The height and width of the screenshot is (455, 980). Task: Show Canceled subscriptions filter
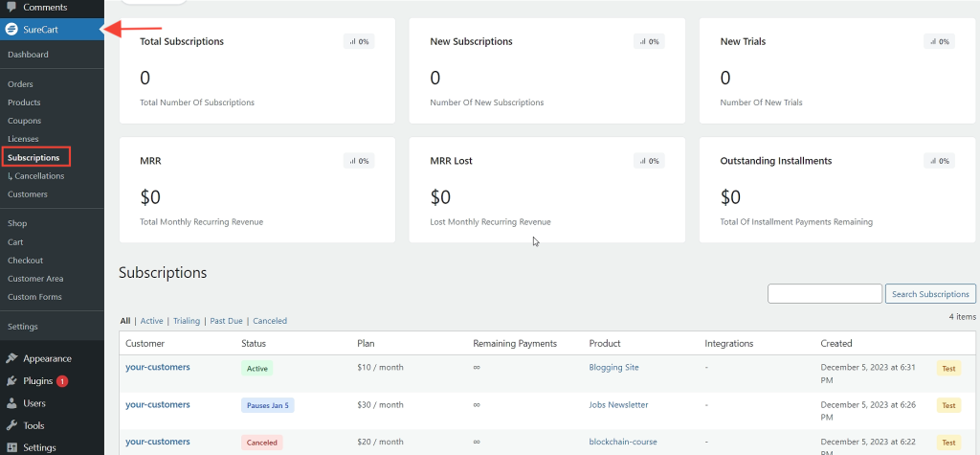click(x=269, y=321)
